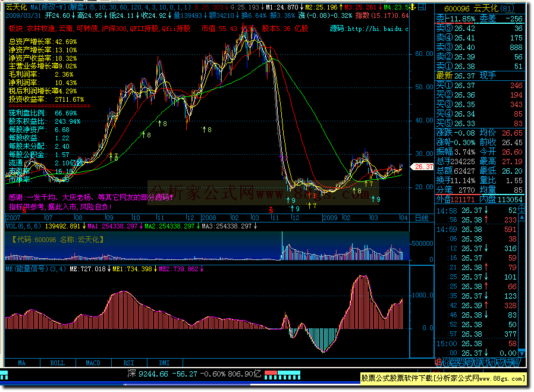Click the yellow anchor icon above the chart
Screen dimensions: 534x392
(x=413, y=7)
